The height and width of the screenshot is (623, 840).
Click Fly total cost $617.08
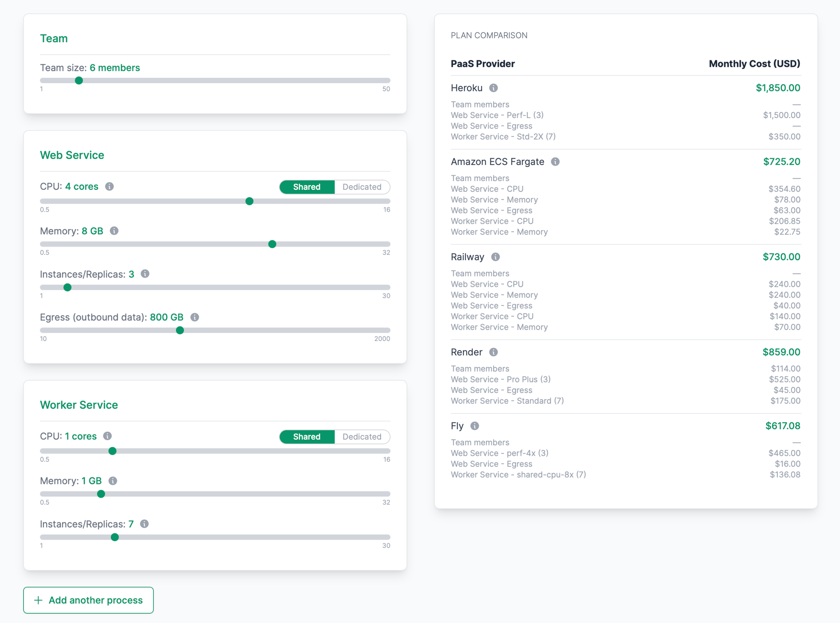tap(783, 426)
